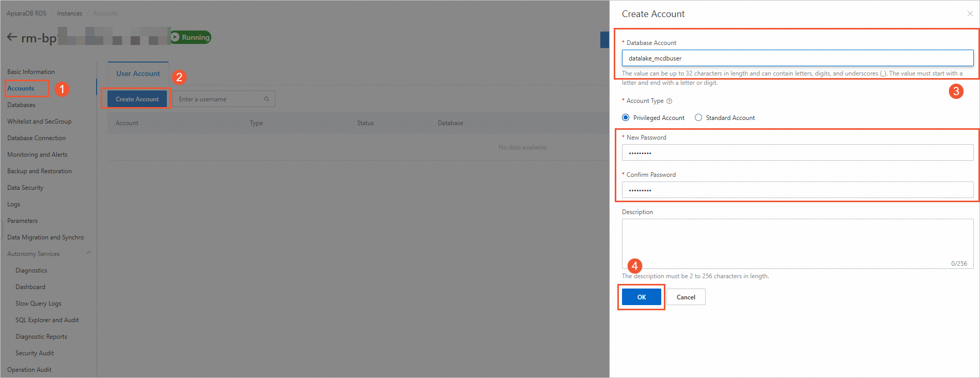Click the Type column header
The image size is (980, 378).
[x=256, y=123]
